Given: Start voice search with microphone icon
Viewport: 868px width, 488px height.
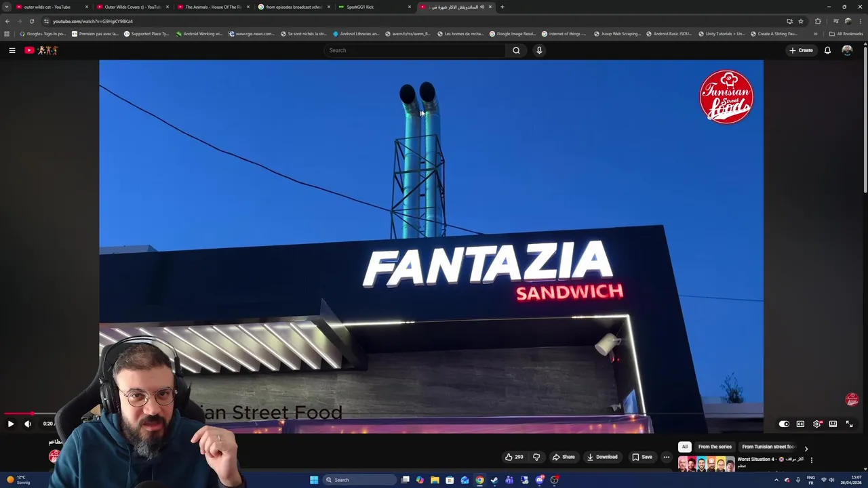Looking at the screenshot, I should (539, 50).
